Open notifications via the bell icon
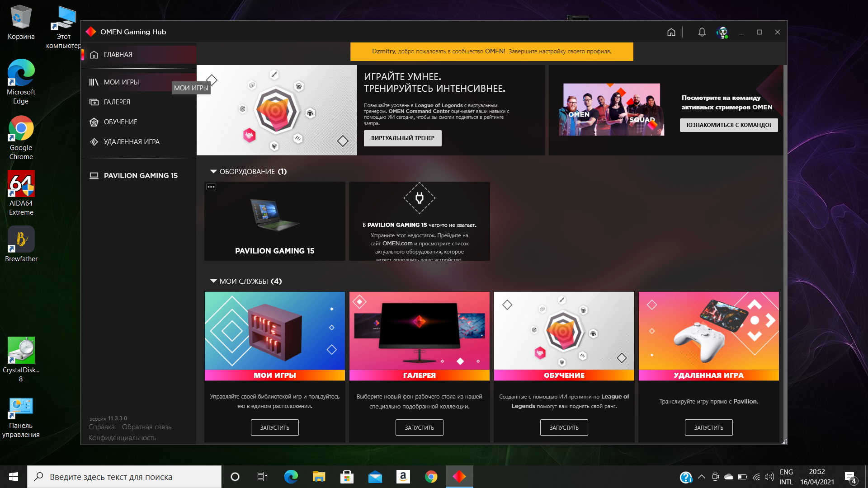Screen dimensions: 868x488 (x=702, y=32)
